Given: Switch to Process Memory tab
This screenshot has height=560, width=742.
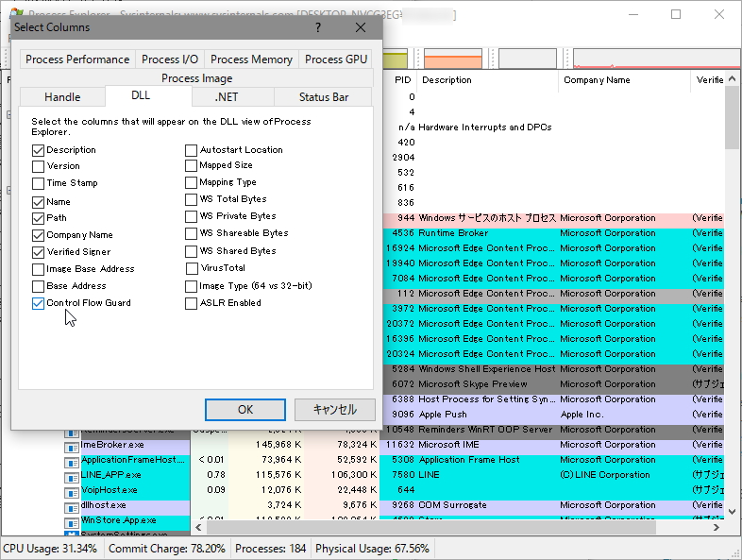Looking at the screenshot, I should tap(251, 59).
